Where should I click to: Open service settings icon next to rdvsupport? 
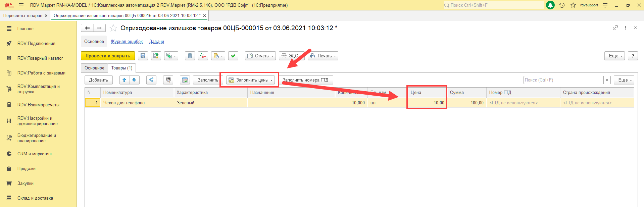pos(605,5)
